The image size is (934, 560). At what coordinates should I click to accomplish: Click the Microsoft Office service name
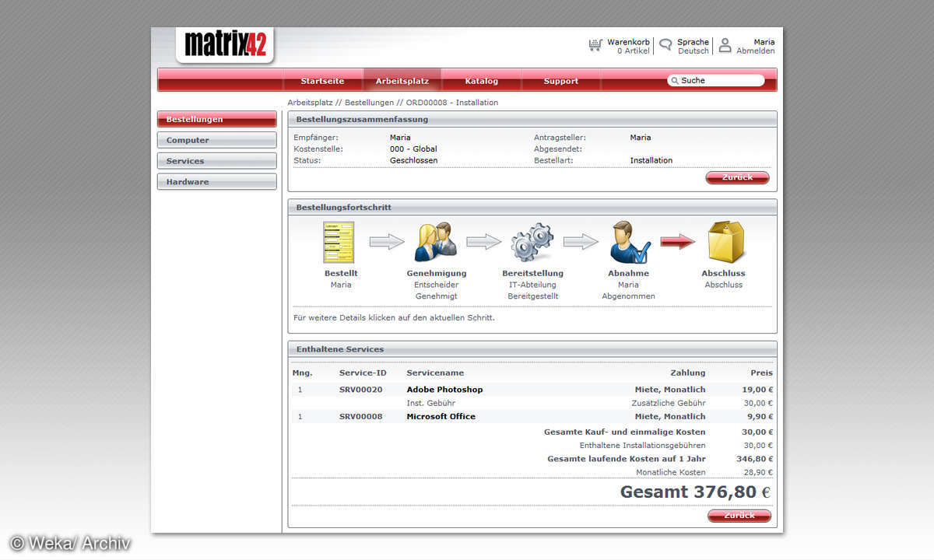(441, 417)
